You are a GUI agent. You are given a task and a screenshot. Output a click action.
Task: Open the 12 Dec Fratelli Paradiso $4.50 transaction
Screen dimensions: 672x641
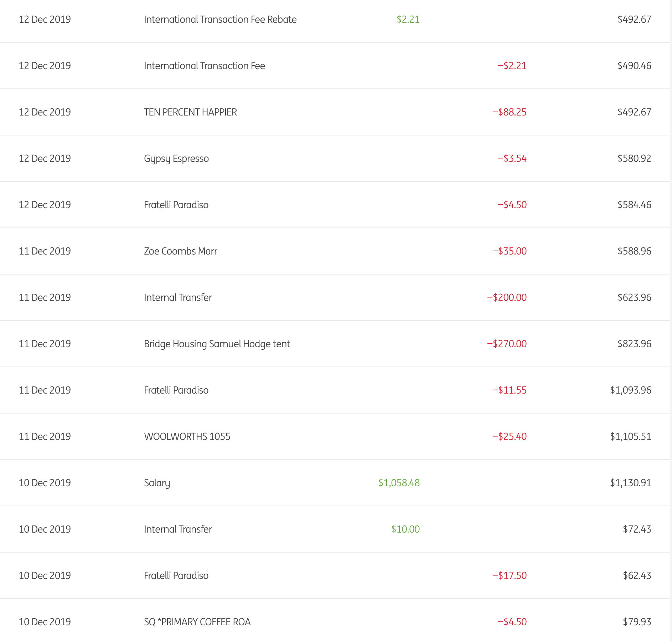176,205
